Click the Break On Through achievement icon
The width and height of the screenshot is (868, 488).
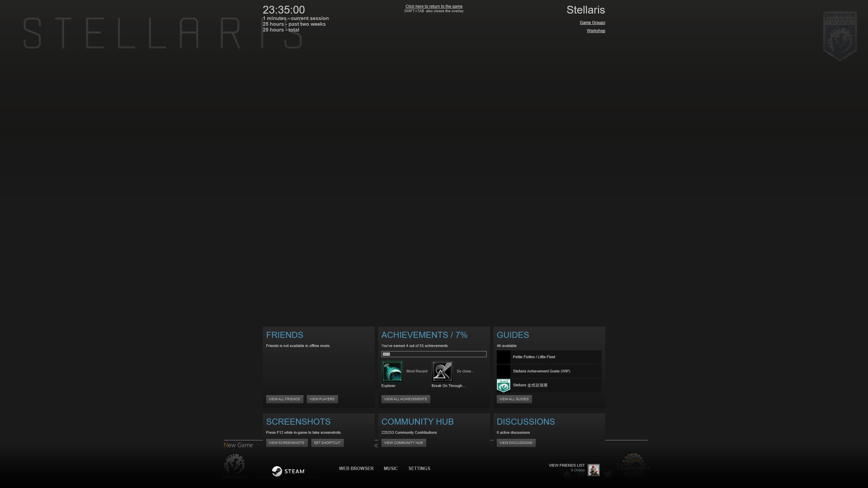click(x=442, y=371)
